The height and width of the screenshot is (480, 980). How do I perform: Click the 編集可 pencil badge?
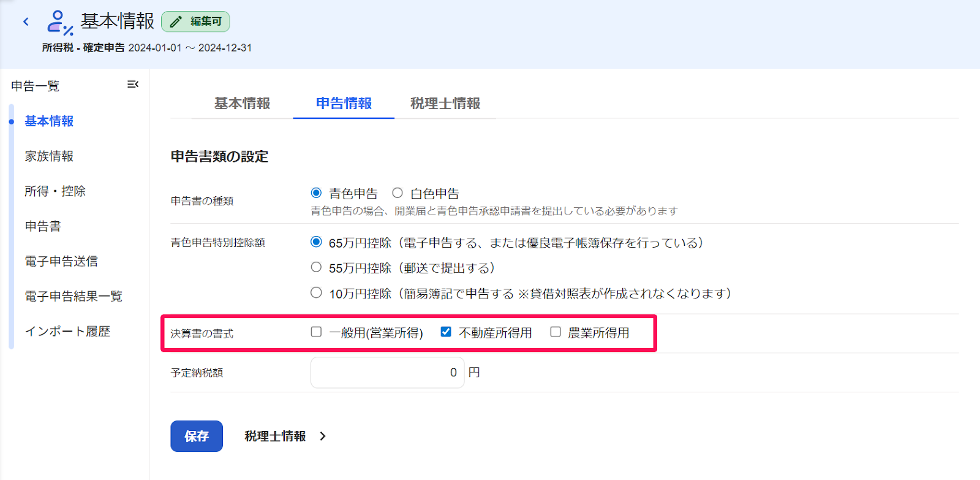tap(195, 21)
